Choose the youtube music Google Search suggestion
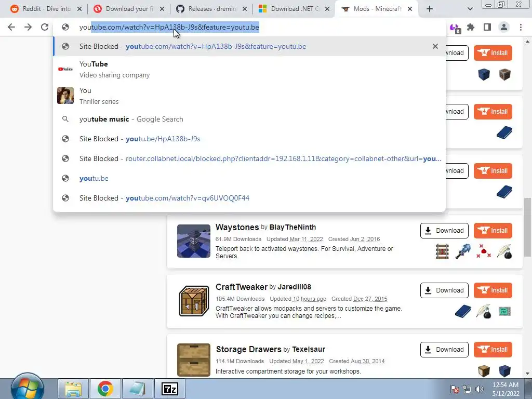 click(249, 119)
